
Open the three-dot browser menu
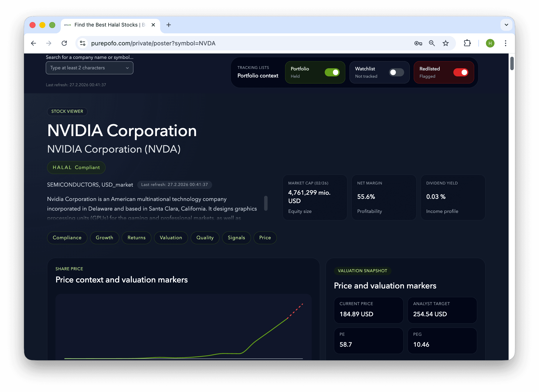pos(505,43)
